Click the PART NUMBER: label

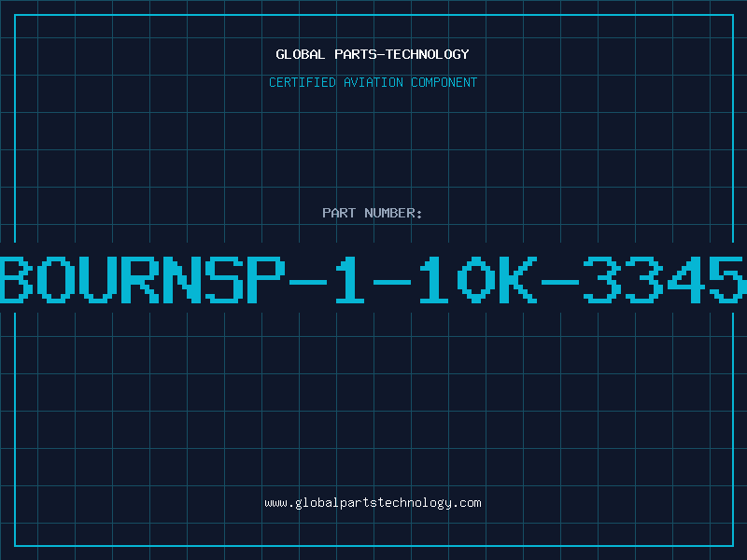(373, 213)
